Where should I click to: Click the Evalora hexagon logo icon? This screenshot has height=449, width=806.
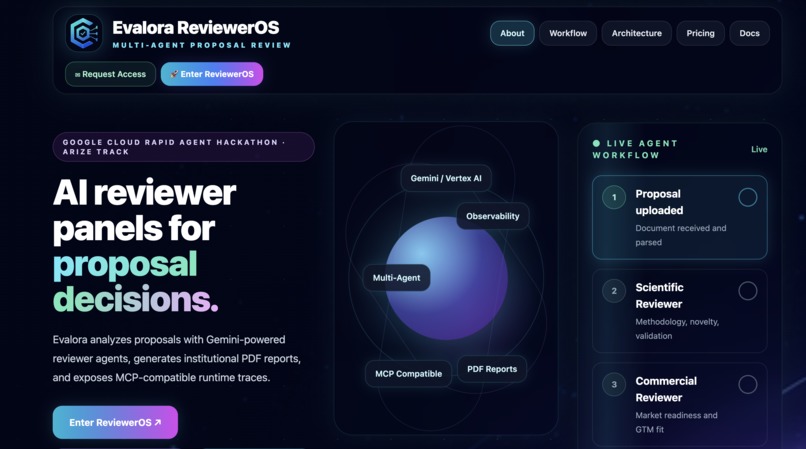coord(84,33)
